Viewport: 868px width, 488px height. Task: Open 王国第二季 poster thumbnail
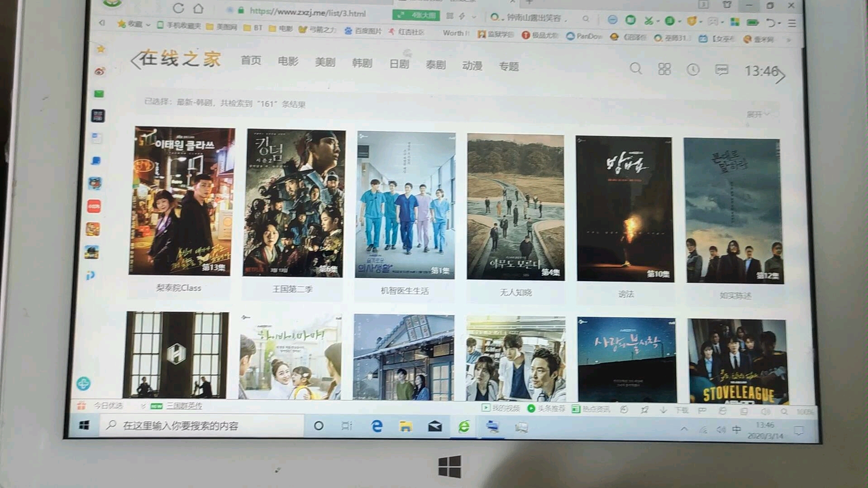[x=294, y=203]
